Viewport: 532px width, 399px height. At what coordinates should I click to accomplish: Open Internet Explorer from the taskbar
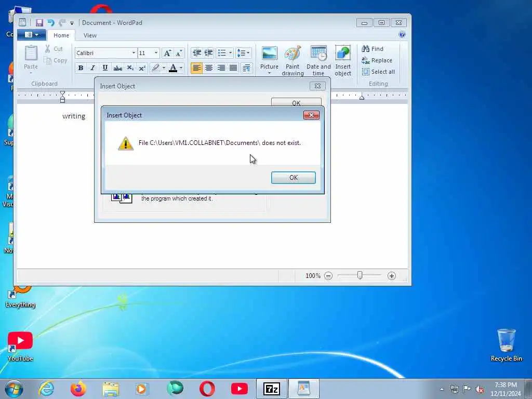[46, 389]
